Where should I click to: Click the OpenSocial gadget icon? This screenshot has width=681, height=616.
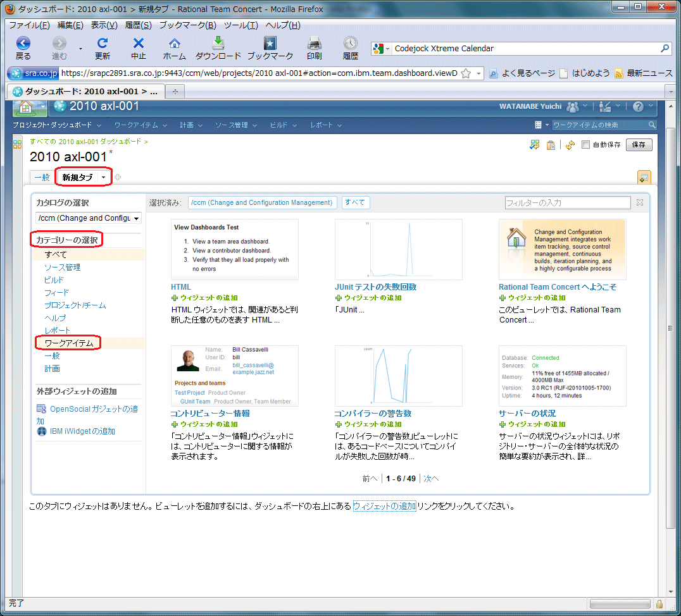click(41, 409)
